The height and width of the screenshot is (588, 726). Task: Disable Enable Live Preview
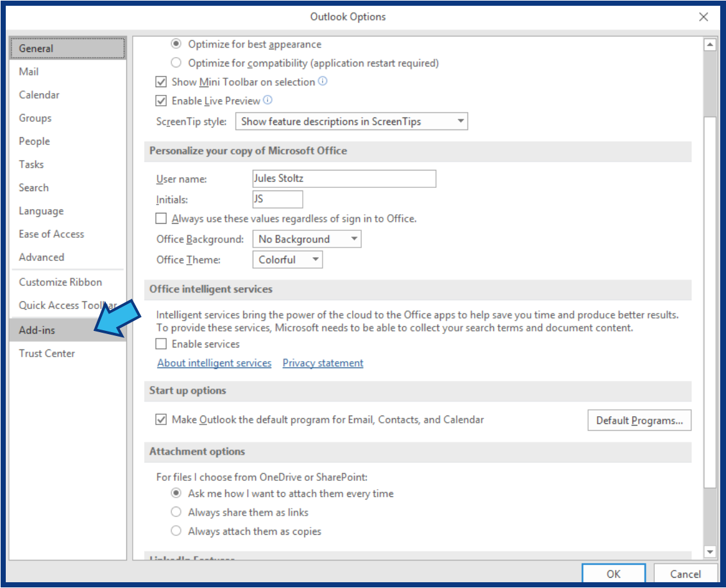[161, 101]
